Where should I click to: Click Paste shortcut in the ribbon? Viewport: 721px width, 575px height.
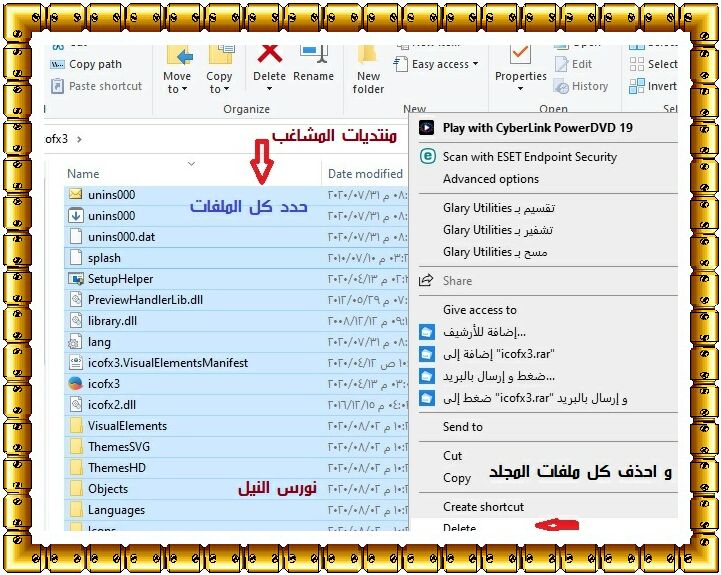pyautogui.click(x=105, y=86)
